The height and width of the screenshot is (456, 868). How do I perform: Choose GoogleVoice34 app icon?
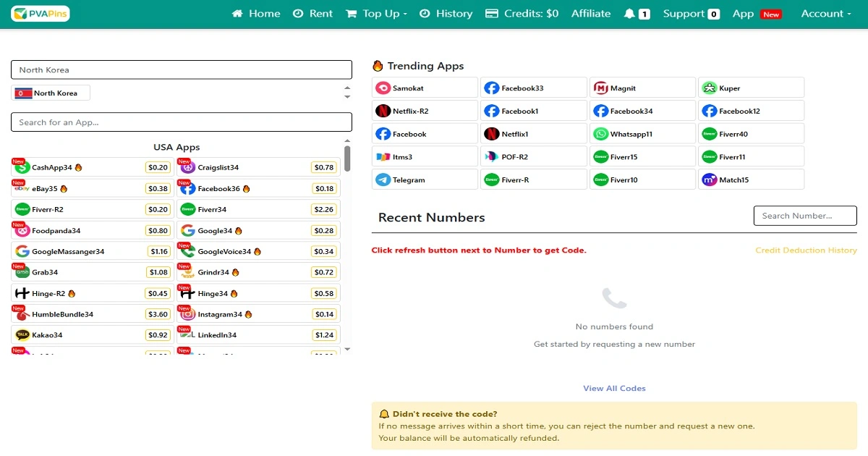pos(187,251)
